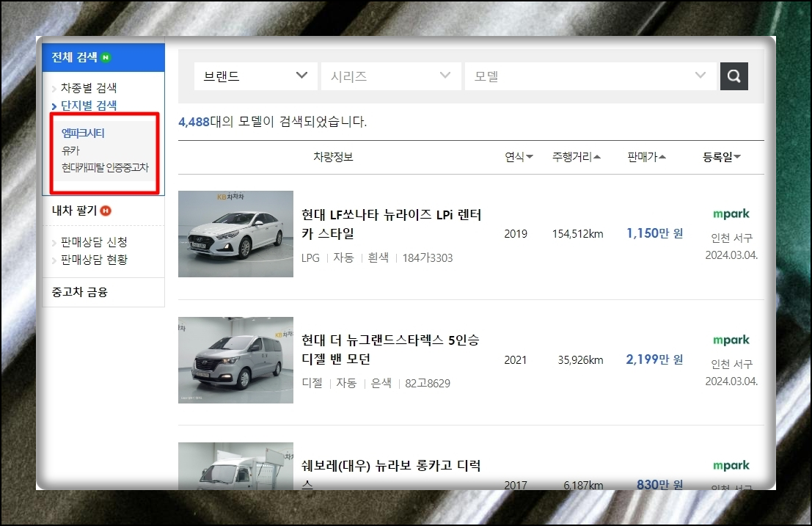Click the magnifier search button
The width and height of the screenshot is (812, 526).
(734, 76)
